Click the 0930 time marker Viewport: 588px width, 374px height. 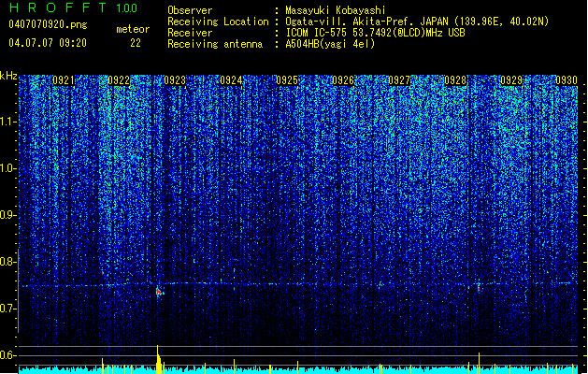pyautogui.click(x=566, y=80)
